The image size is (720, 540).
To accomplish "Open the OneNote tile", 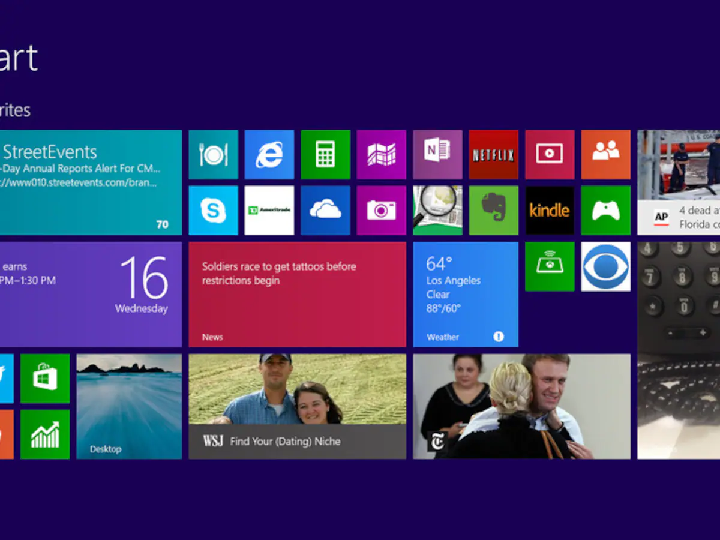I will tap(437, 154).
